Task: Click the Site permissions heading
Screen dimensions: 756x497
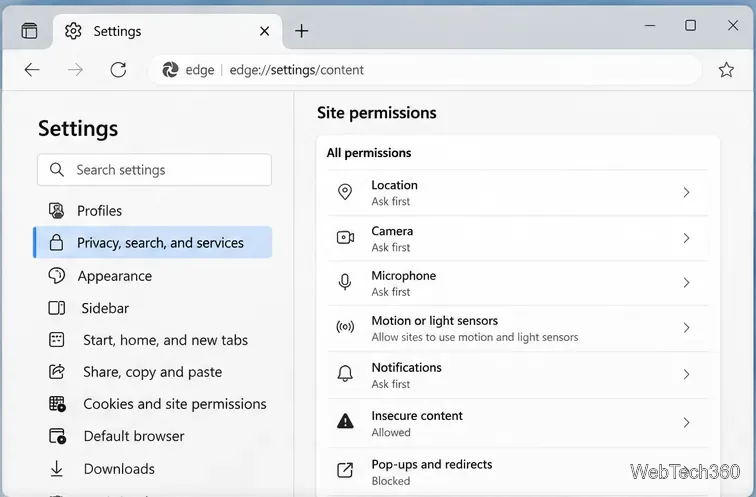Action: point(377,113)
